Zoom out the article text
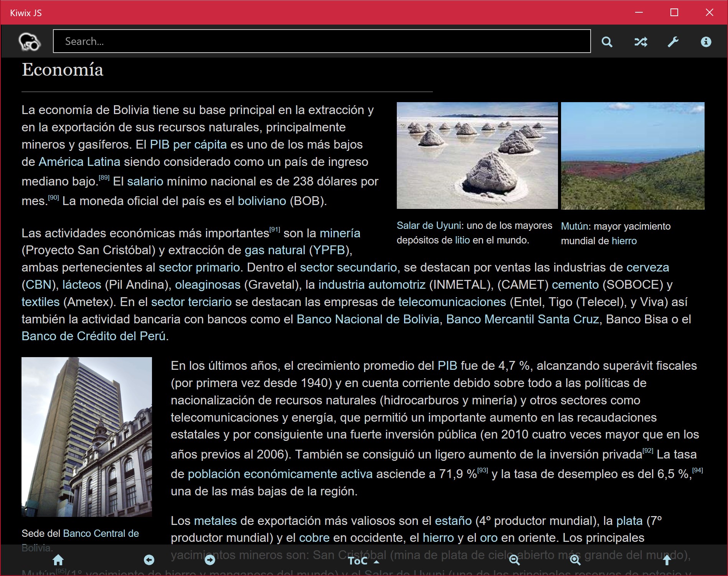This screenshot has width=728, height=576. pos(515,560)
